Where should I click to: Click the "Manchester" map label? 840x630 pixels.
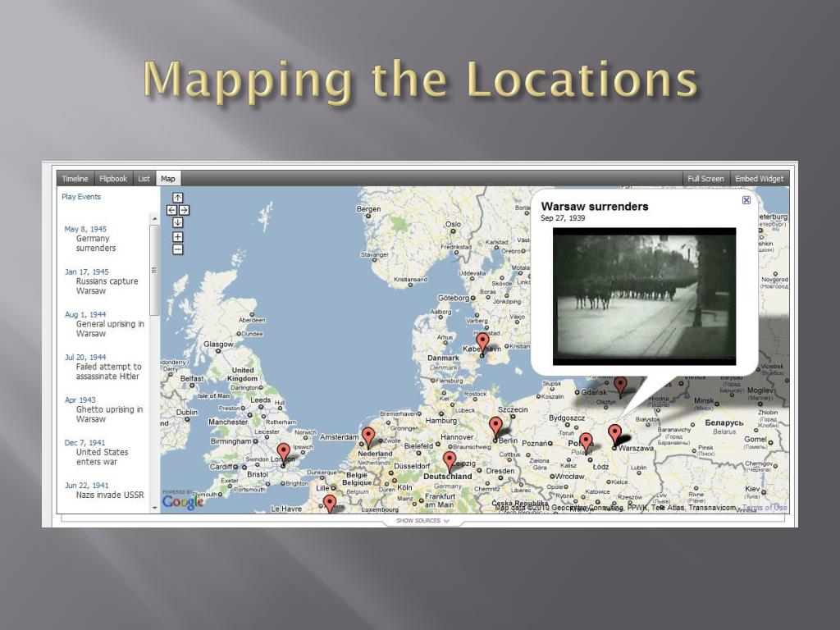pyautogui.click(x=228, y=422)
